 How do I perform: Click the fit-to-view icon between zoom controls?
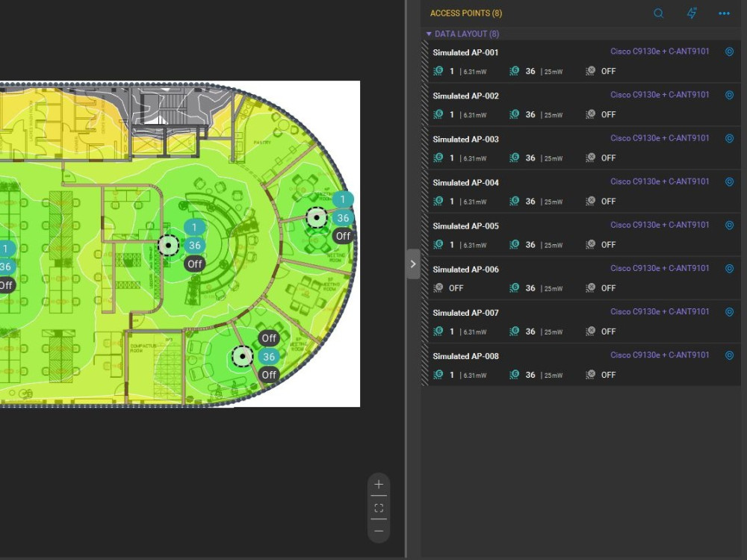coord(379,508)
